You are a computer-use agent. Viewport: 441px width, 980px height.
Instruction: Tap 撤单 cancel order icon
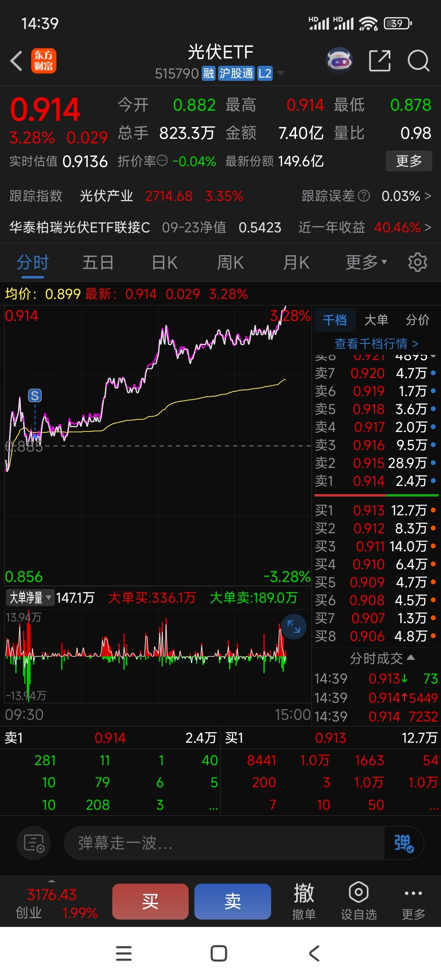(304, 902)
